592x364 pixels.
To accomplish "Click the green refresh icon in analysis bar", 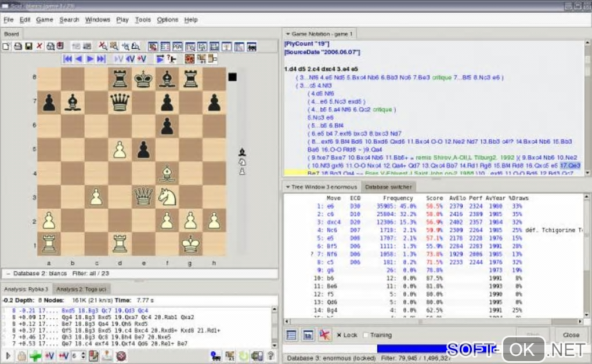I will click(244, 356).
